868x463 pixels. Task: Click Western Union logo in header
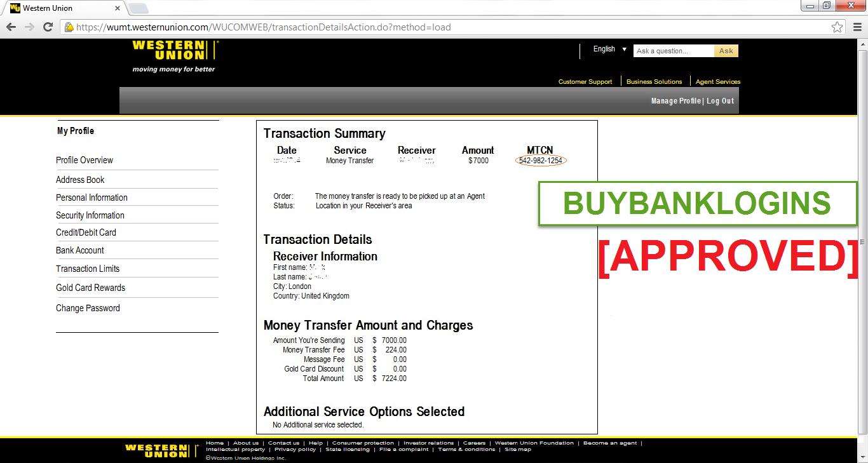click(x=175, y=56)
